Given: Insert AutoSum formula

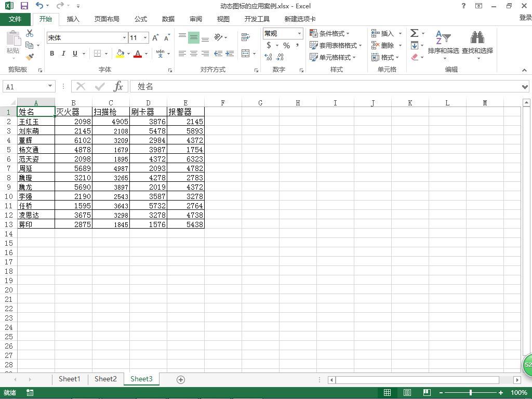Looking at the screenshot, I should (414, 33).
